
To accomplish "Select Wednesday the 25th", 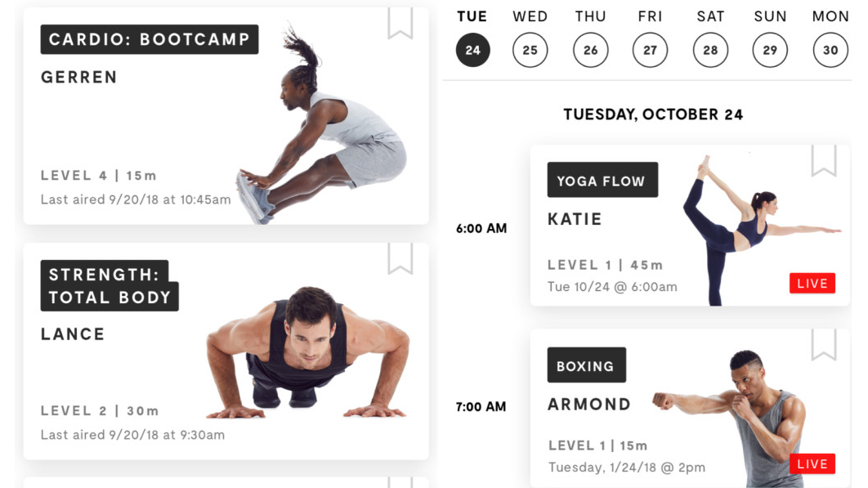I will (x=530, y=50).
